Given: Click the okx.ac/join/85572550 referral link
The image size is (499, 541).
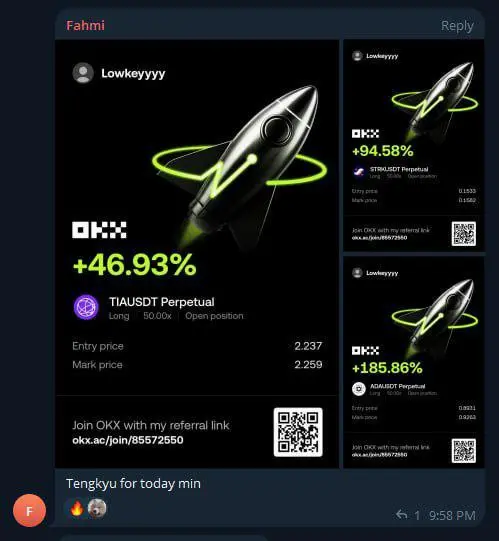Looking at the screenshot, I should click(x=128, y=440).
